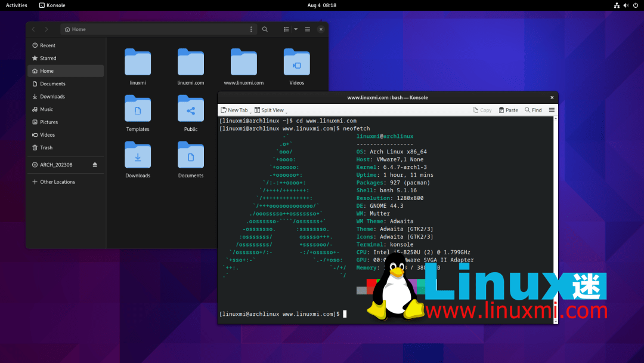
Task: Click the Konsole vertical scrollbar
Action: [x=556, y=220]
